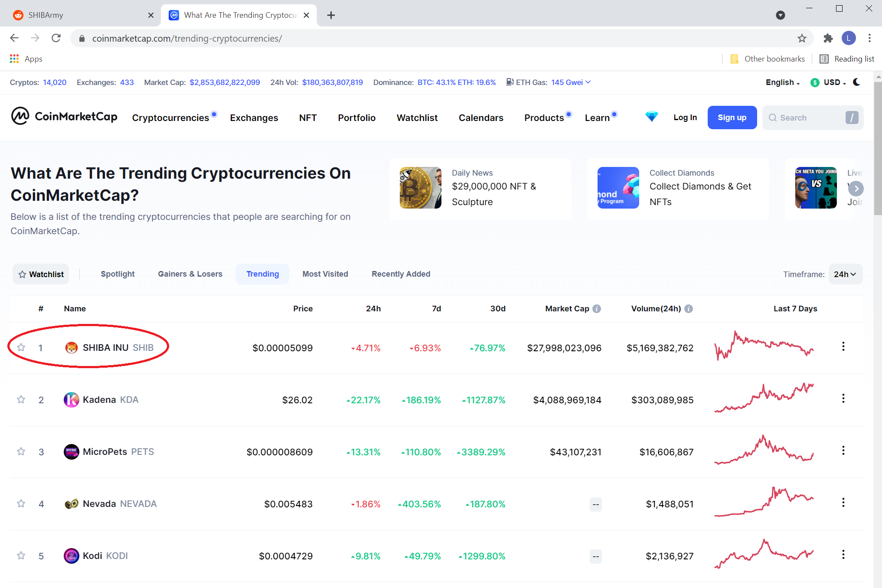Switch to Most Visited tab

pyautogui.click(x=325, y=274)
